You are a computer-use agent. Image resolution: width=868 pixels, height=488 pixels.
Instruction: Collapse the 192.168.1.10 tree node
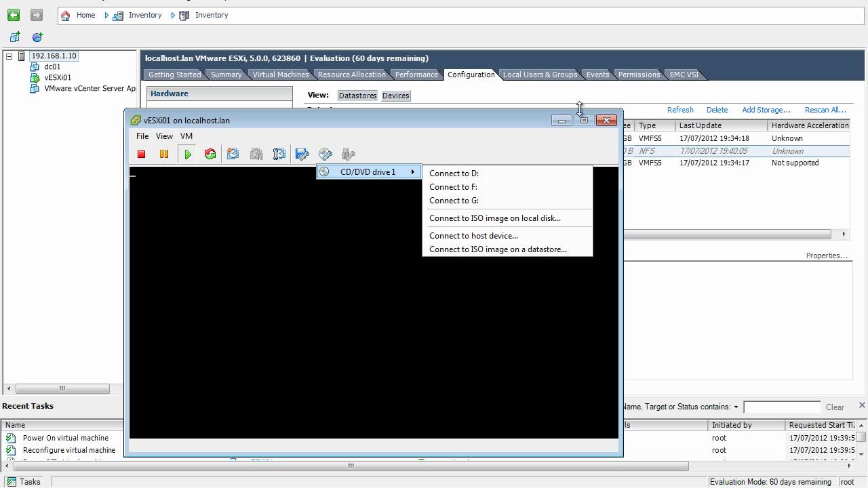click(x=9, y=56)
